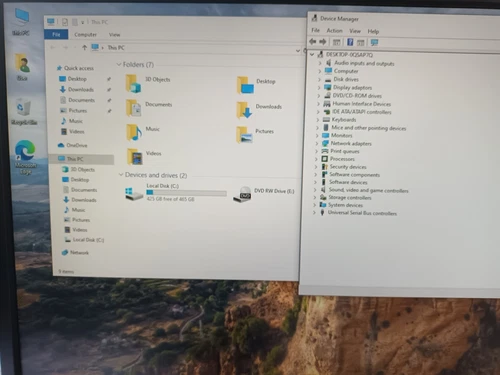Open Device Manager File menu
This screenshot has width=500, height=375.
(x=315, y=30)
